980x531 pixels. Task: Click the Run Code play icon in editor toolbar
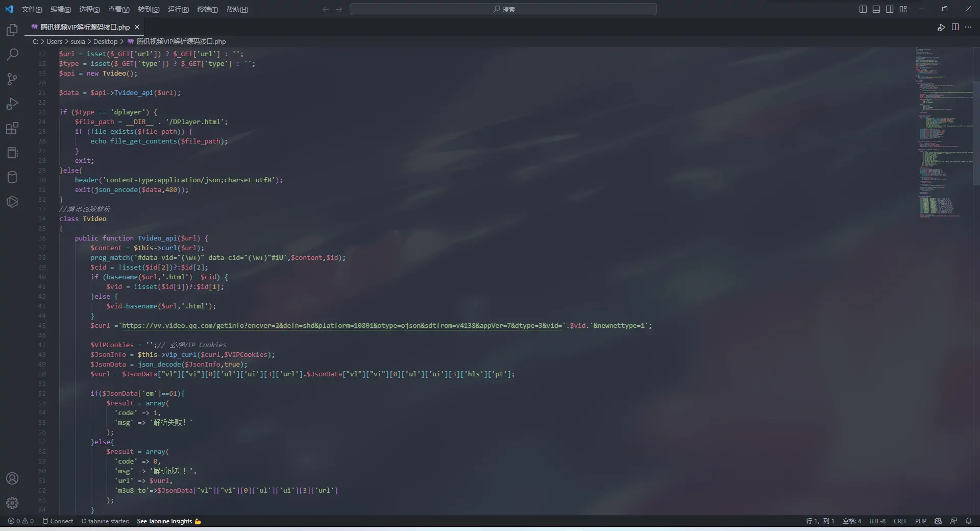[x=941, y=27]
